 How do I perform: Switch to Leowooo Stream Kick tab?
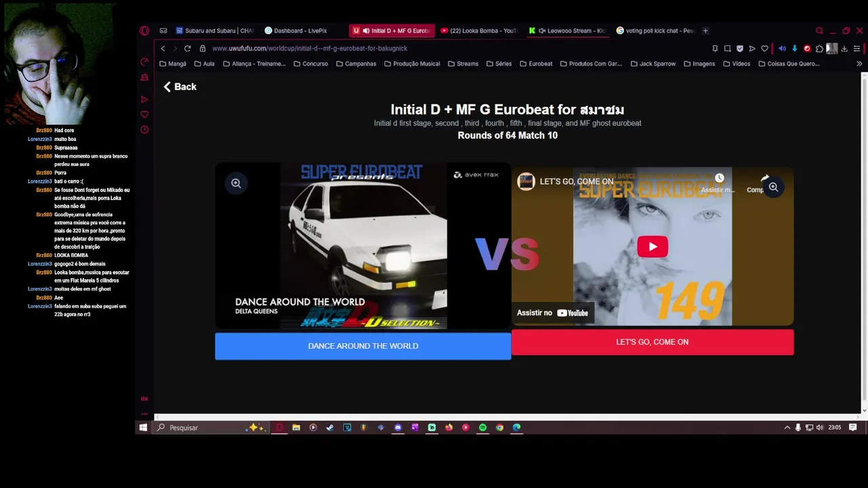[567, 30]
